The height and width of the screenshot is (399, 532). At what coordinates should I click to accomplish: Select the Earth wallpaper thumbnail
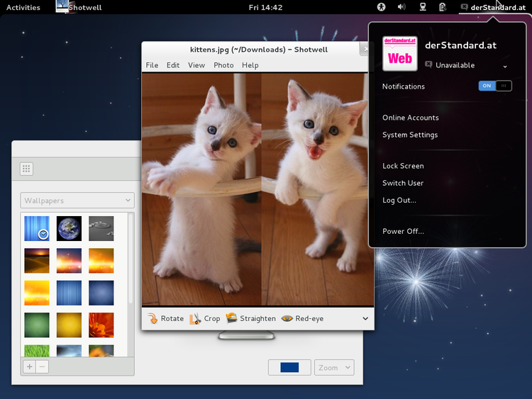[69, 228]
